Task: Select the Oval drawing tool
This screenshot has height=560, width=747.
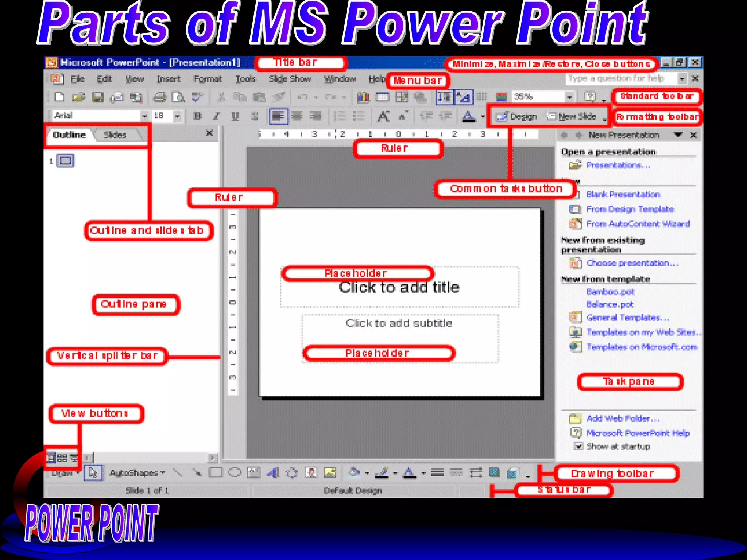Action: (x=235, y=473)
